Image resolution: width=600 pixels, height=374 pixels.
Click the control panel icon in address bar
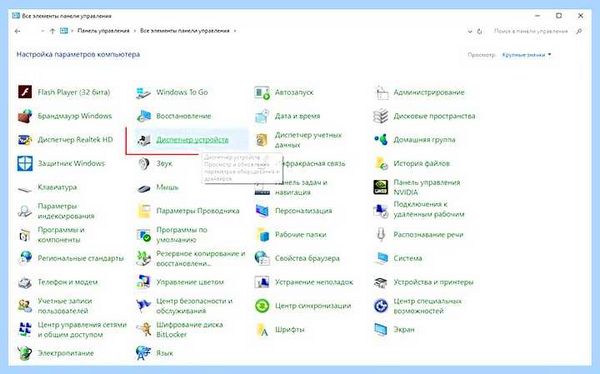[64, 31]
